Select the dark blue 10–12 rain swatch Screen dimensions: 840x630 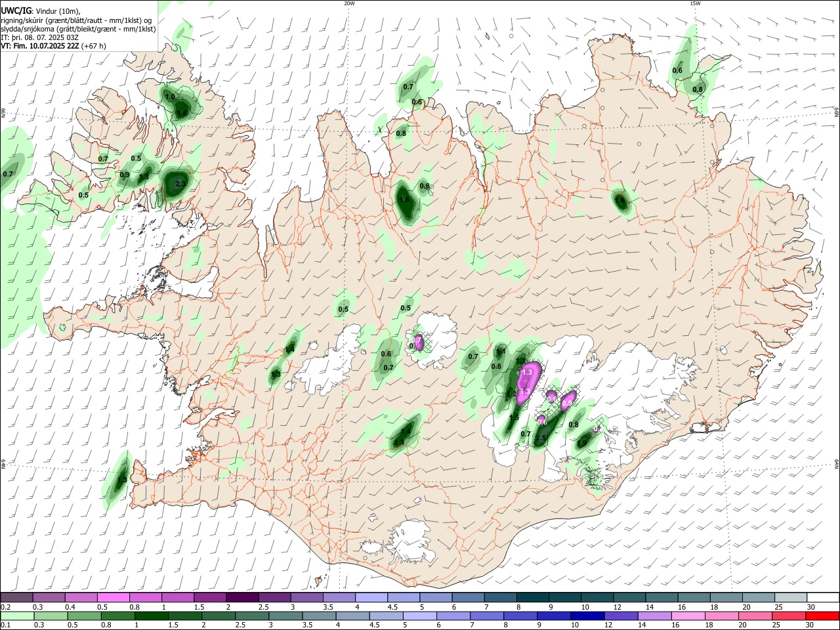pos(586,616)
